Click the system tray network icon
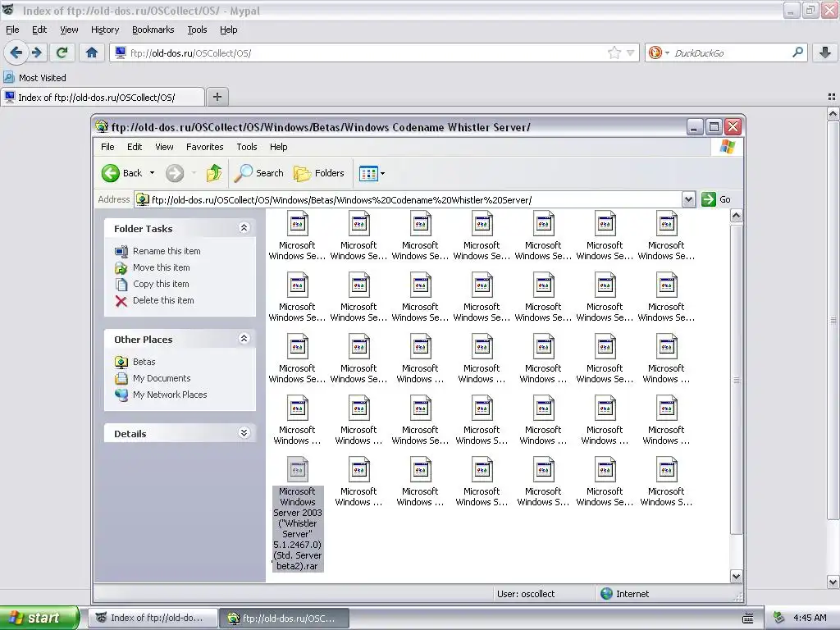Screen dimensions: 840x630 click(779, 618)
